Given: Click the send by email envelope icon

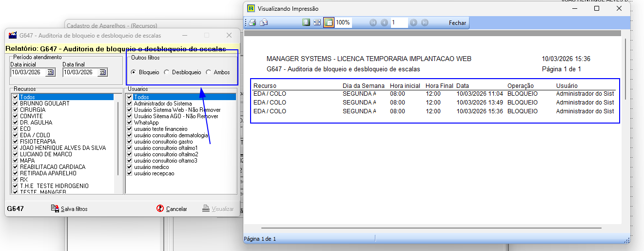Looking at the screenshot, I should pos(264,22).
